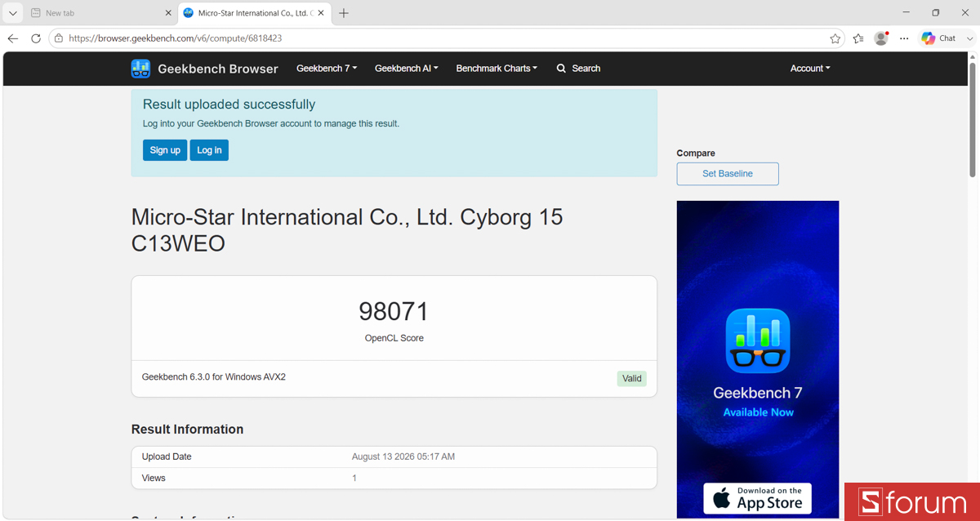Open Copilot Chat button
Screen dimensions: 980x521
938,38
